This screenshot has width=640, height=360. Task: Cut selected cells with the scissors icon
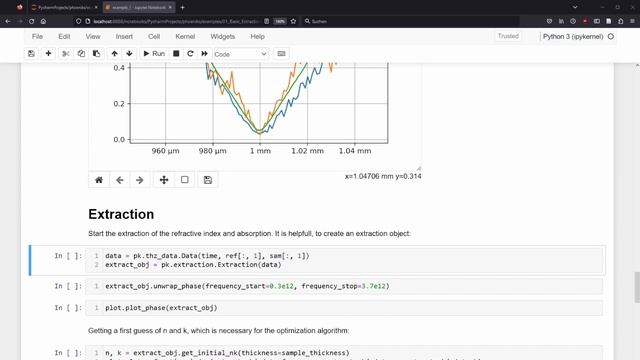[x=66, y=54]
